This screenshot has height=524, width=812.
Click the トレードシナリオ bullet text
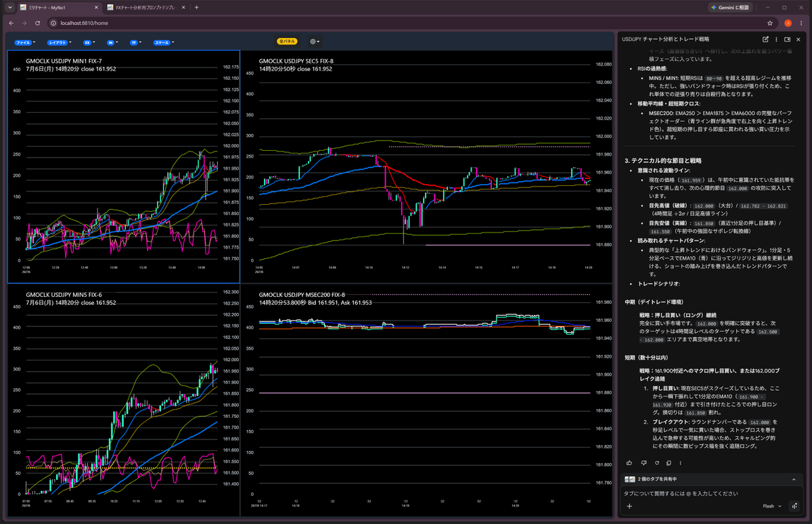[x=658, y=284]
